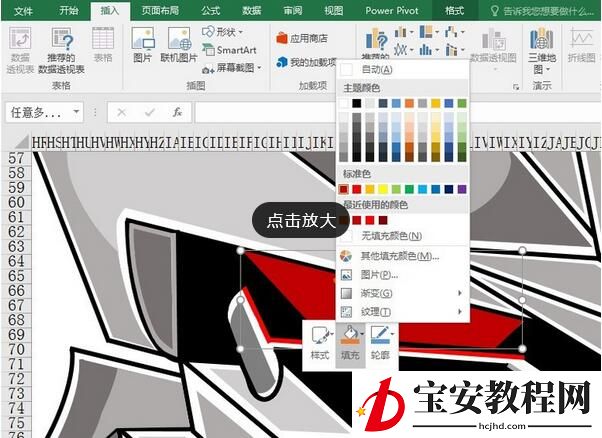Image resolution: width=602 pixels, height=438 pixels.
Task: Switch to the 开始 Home tab
Action: point(69,10)
